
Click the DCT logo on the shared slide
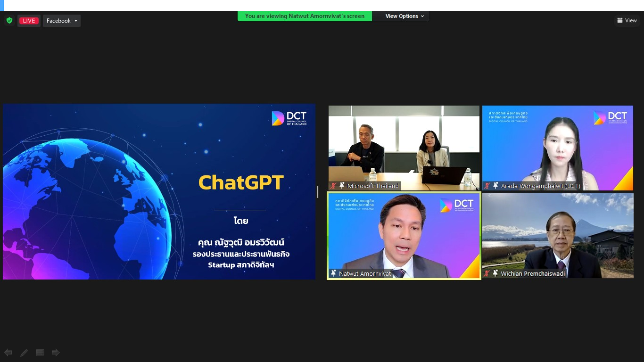(x=289, y=118)
